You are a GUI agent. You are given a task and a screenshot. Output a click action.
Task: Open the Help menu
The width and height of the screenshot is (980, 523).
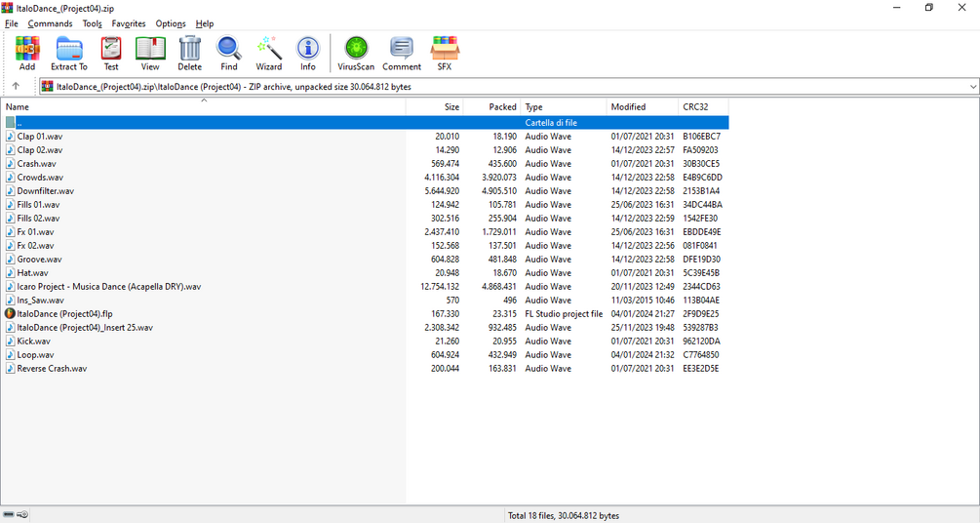205,23
